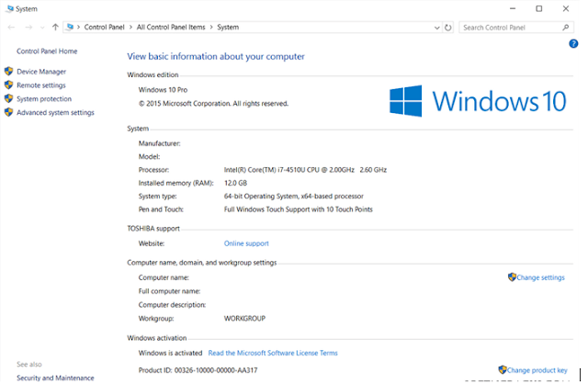This screenshot has height=384, width=588.
Task: Expand chevron before Control Panel breadcrumb
Action: [x=79, y=27]
